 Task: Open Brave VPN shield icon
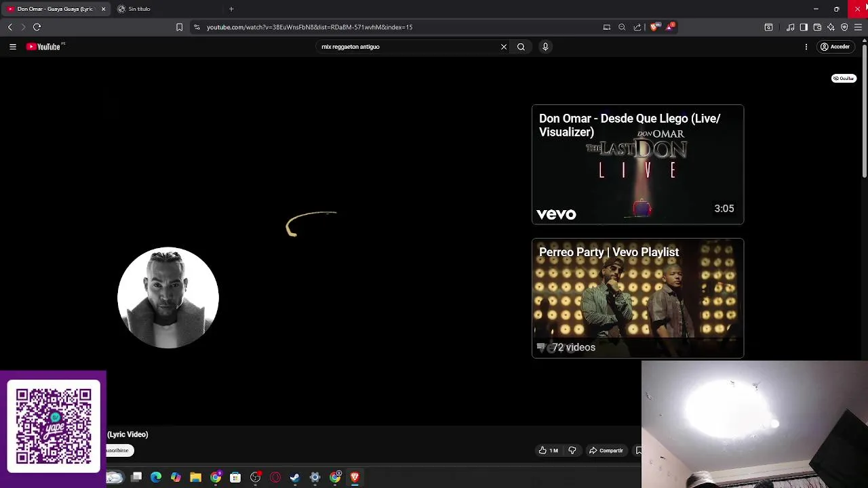click(x=844, y=27)
